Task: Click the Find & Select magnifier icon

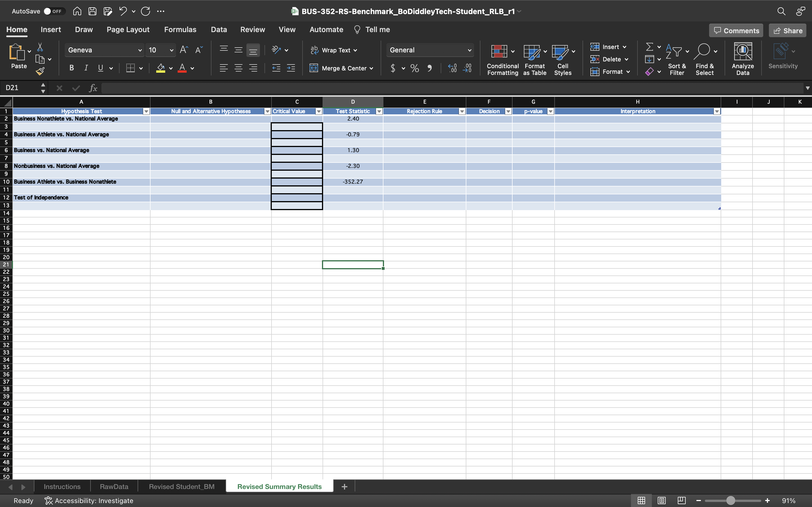Action: [x=702, y=51]
